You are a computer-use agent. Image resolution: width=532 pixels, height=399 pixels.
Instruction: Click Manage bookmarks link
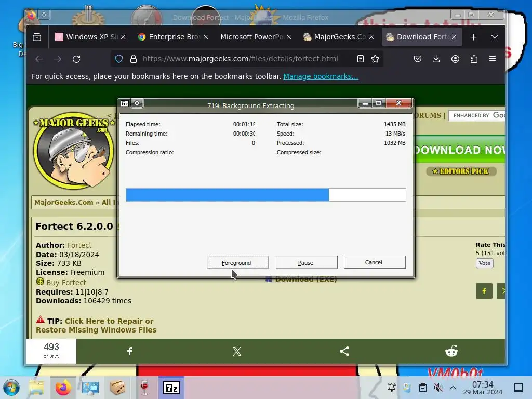pos(321,76)
